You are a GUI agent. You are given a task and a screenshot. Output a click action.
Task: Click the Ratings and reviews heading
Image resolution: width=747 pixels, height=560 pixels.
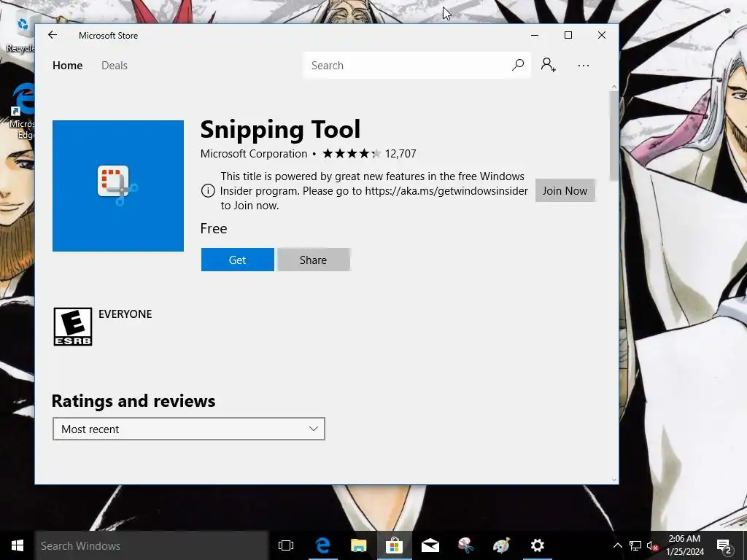[133, 401]
